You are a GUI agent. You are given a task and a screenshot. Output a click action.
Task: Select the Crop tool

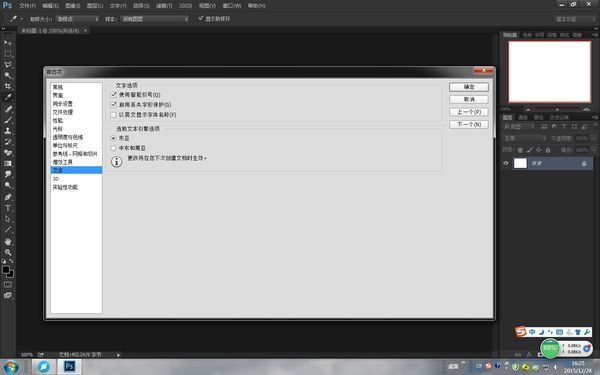[x=8, y=86]
